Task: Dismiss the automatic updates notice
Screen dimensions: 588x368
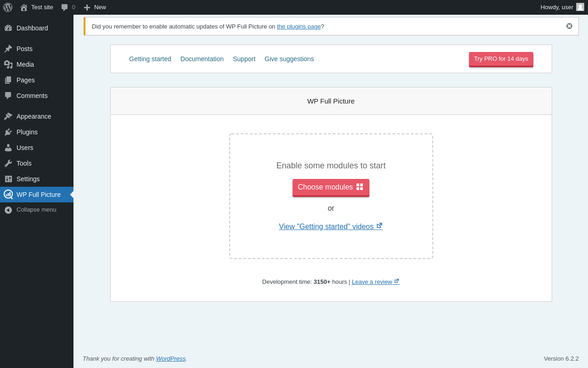Action: (569, 26)
